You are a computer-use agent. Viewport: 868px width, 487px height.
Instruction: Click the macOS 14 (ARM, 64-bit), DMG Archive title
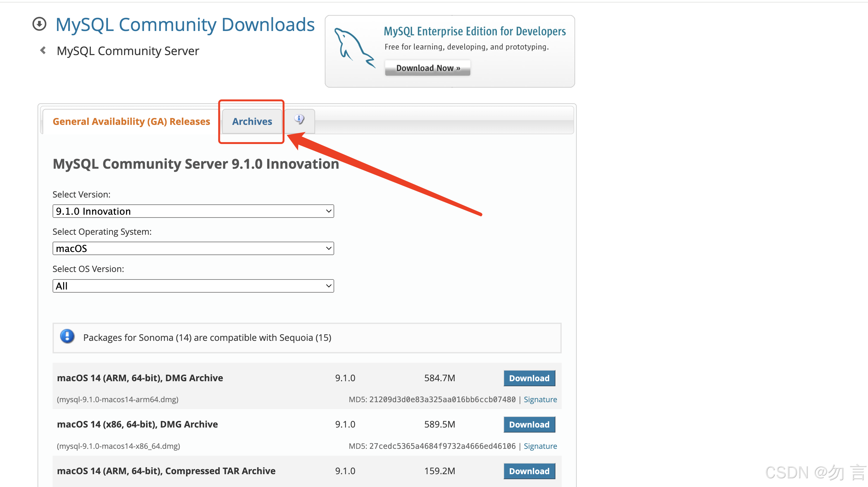coord(140,378)
